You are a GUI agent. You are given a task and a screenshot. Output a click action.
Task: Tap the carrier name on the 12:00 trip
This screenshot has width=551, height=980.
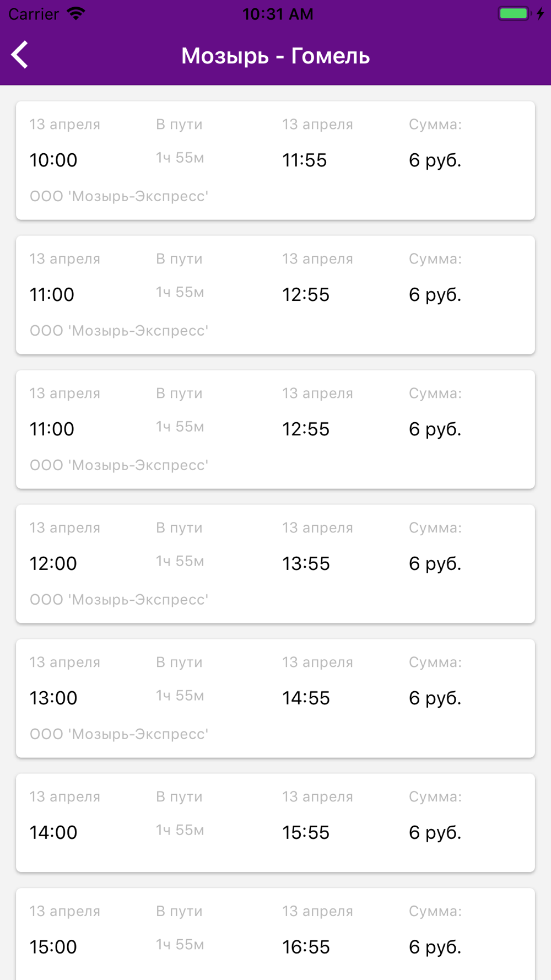click(x=119, y=600)
